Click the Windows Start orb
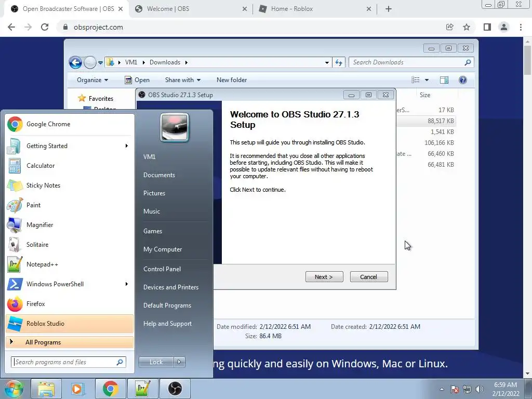This screenshot has width=532, height=399. [x=14, y=389]
